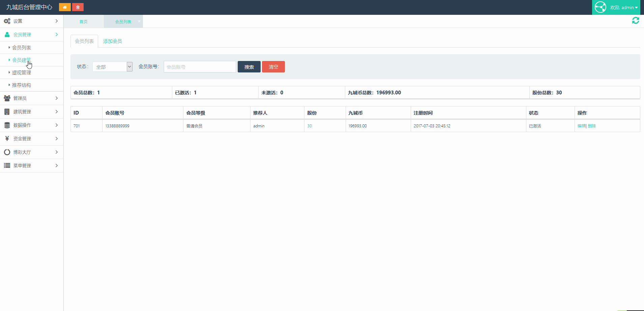Open the 状态 dropdown showing 全部

113,67
